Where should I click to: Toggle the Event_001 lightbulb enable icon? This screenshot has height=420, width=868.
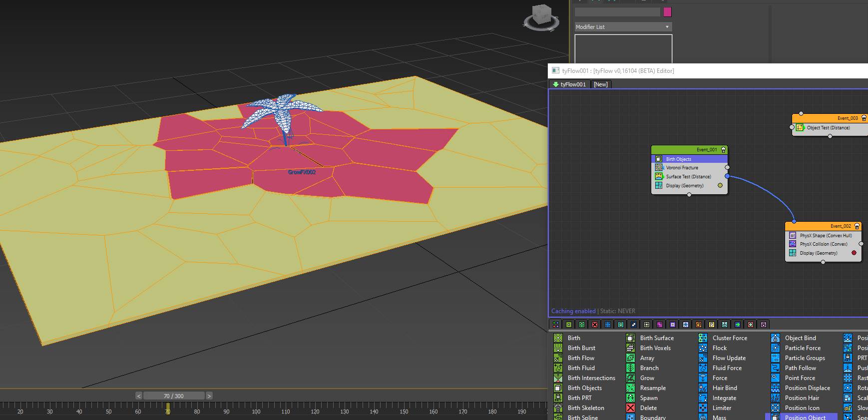coord(723,150)
